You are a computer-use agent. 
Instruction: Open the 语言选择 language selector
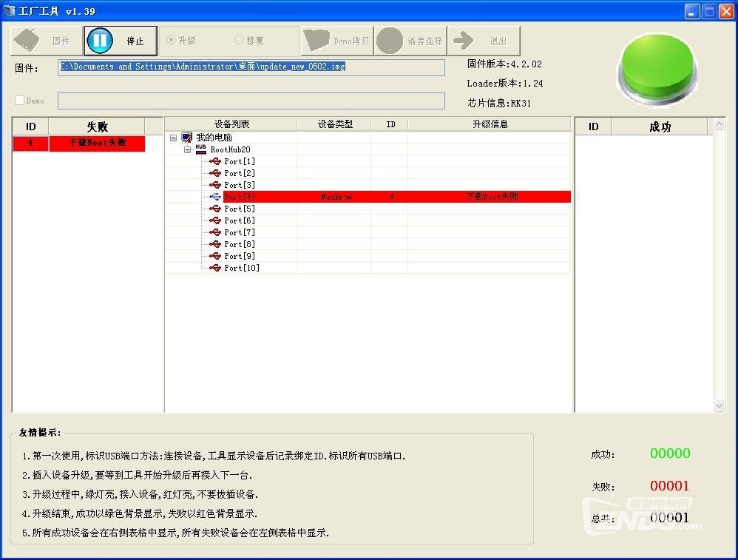(x=390, y=41)
